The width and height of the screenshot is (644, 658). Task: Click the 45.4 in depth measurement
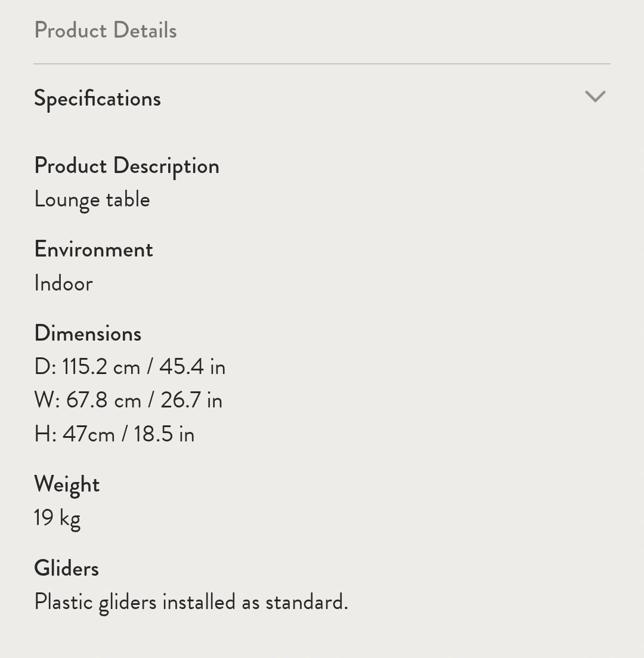[x=192, y=367]
